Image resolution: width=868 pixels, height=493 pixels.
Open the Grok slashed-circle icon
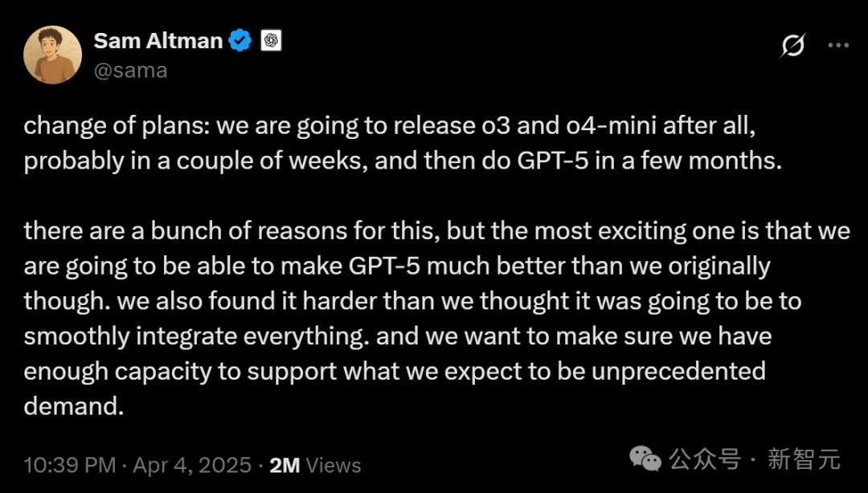pyautogui.click(x=792, y=46)
